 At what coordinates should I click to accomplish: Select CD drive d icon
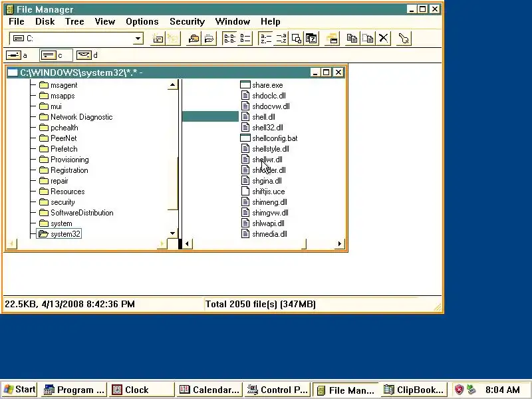[x=84, y=55]
